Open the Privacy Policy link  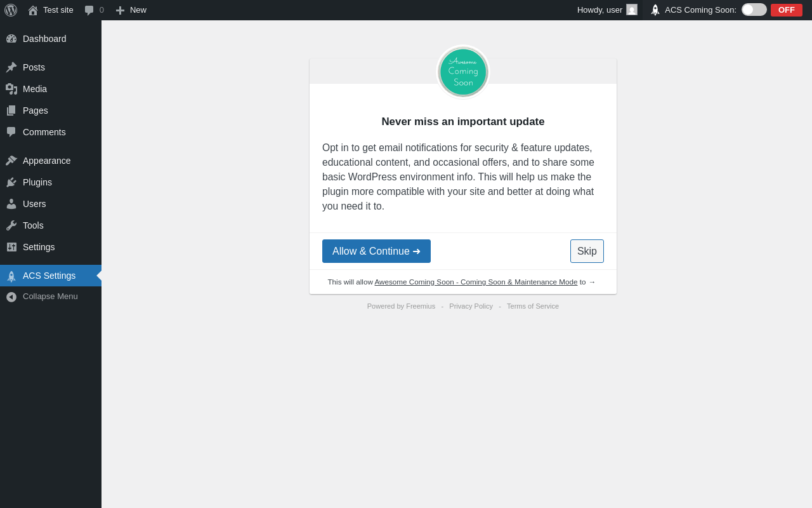[471, 306]
